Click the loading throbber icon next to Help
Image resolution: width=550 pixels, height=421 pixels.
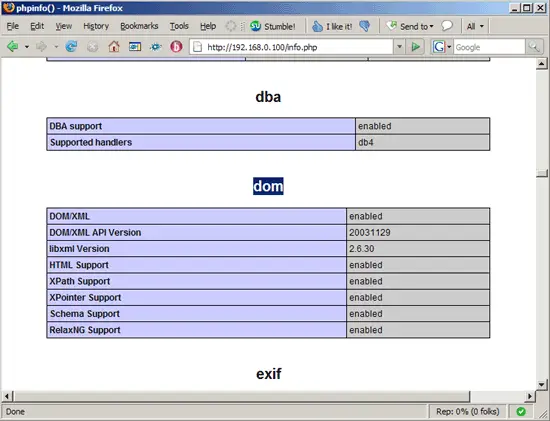click(230, 26)
